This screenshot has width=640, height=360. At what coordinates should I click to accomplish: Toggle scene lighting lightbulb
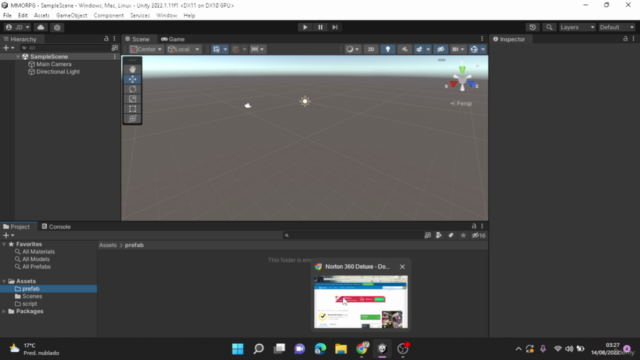pos(388,49)
